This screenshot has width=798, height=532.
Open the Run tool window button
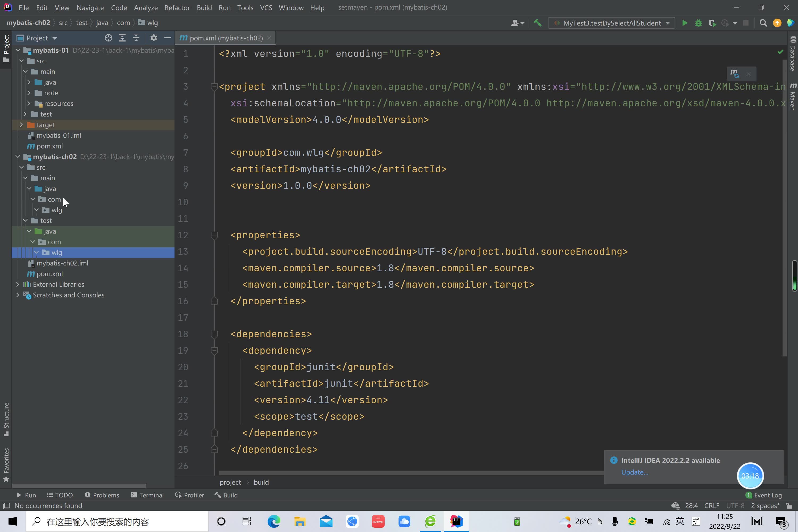point(26,495)
